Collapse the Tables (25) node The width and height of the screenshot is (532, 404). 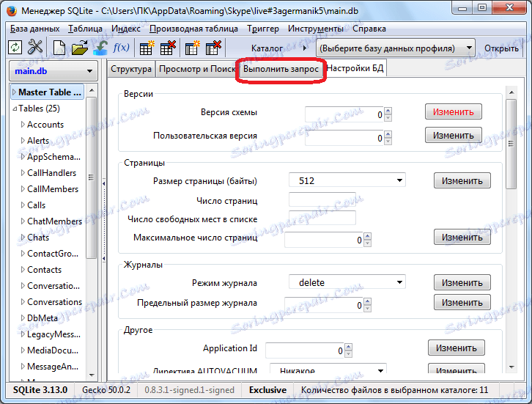[15, 109]
